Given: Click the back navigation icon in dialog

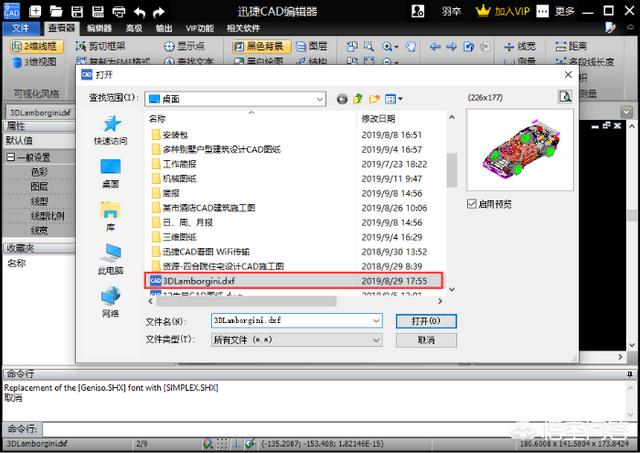Looking at the screenshot, I should pos(342,99).
